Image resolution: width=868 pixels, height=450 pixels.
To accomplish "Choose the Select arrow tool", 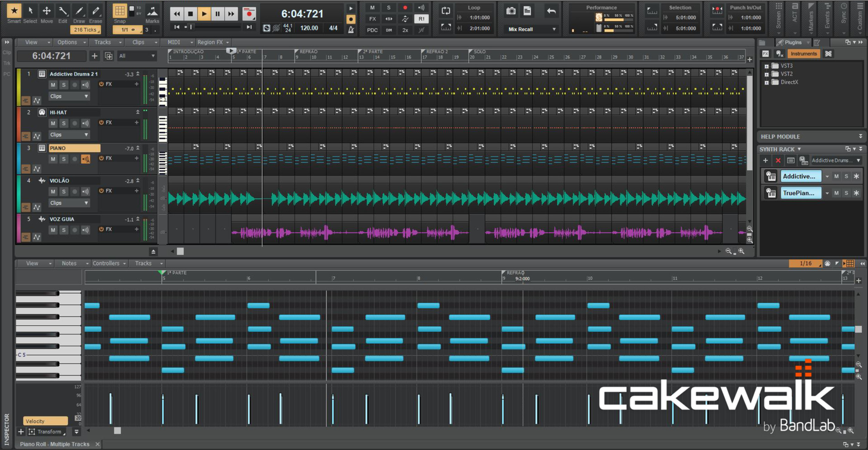I will pyautogui.click(x=30, y=11).
